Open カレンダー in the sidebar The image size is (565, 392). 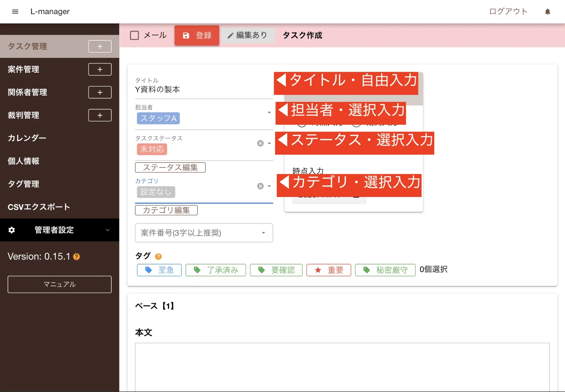pyautogui.click(x=27, y=138)
